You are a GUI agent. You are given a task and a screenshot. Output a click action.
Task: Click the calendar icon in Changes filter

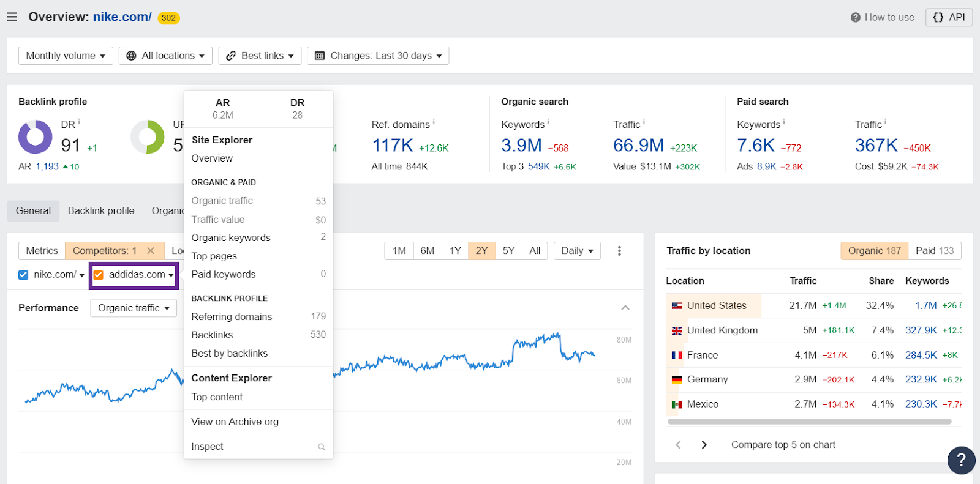[x=320, y=56]
